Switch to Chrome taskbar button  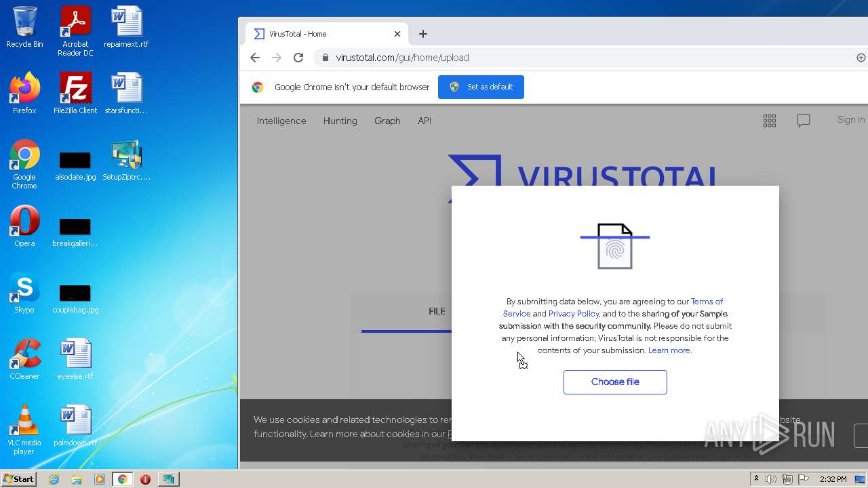pos(122,479)
